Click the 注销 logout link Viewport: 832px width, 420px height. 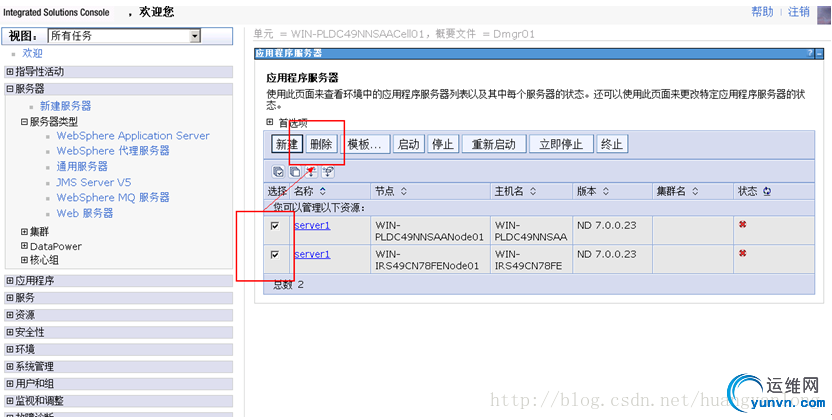(799, 12)
